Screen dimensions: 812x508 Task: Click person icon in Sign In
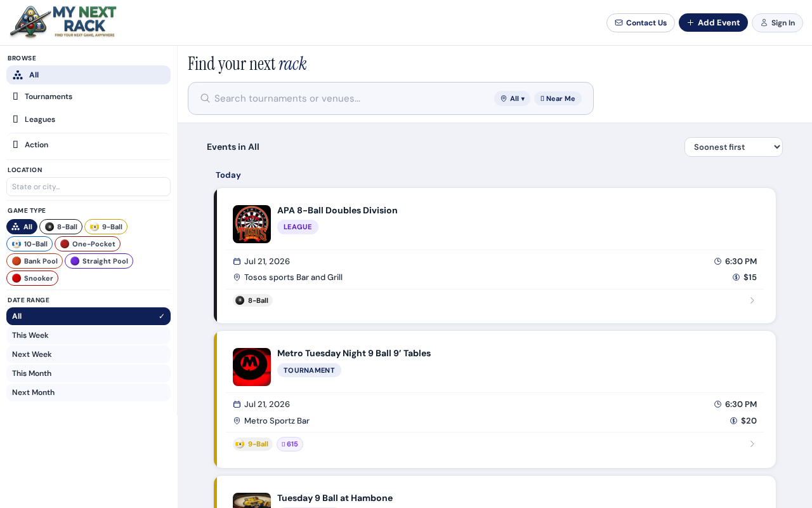tap(764, 23)
